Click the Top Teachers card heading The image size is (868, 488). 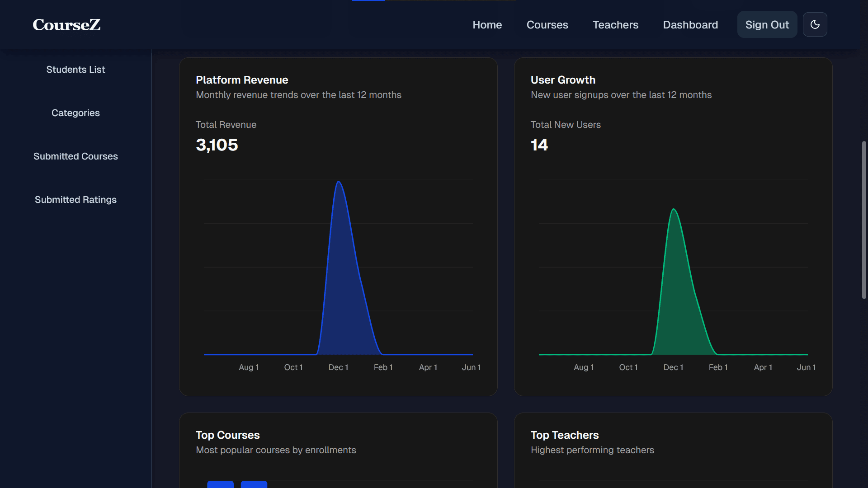tap(564, 435)
